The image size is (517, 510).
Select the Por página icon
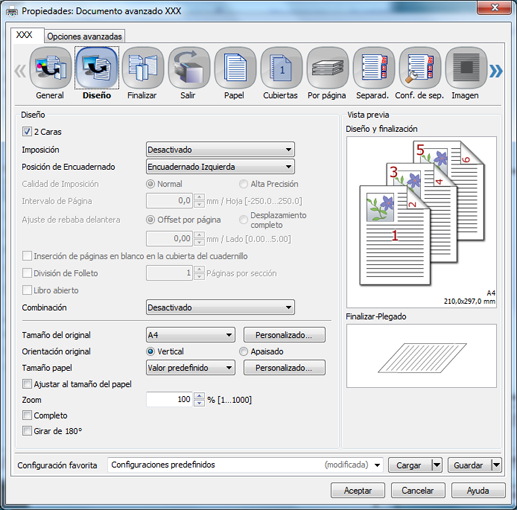[x=327, y=68]
